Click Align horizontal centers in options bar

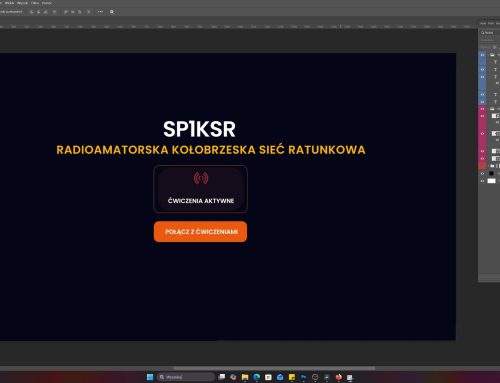click(38, 12)
